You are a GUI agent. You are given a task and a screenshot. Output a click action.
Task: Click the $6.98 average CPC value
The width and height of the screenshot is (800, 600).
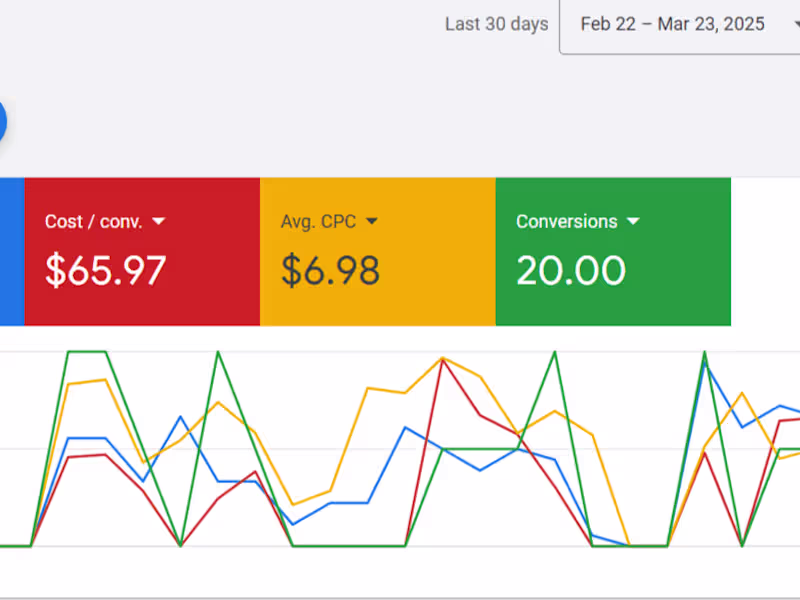click(x=330, y=270)
